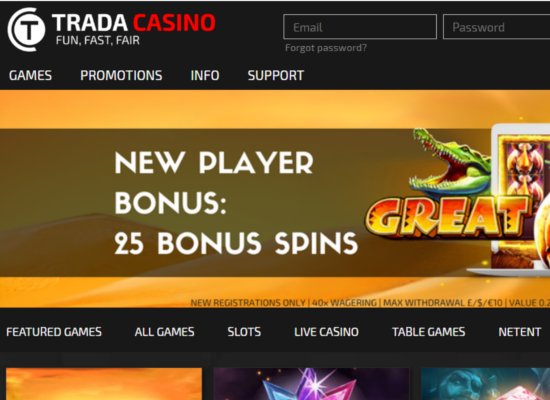Click the crocodile Great slot game image
The image size is (550, 400).
pos(457,200)
